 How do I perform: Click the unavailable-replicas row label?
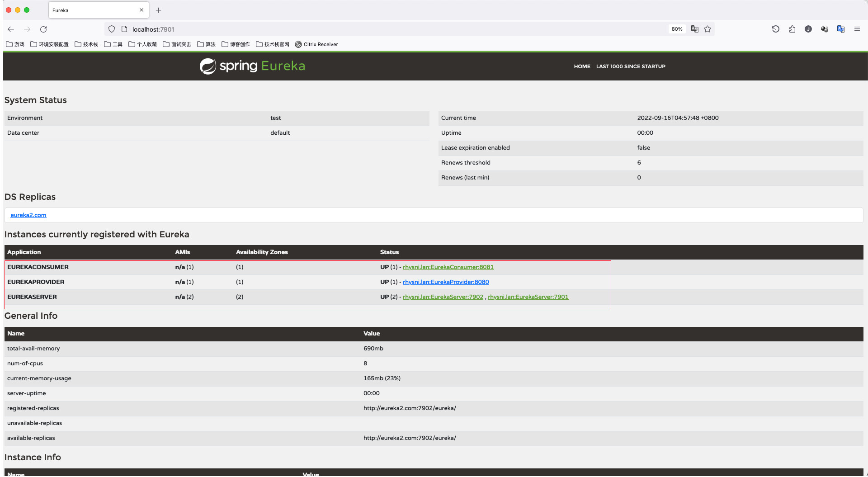pos(34,423)
